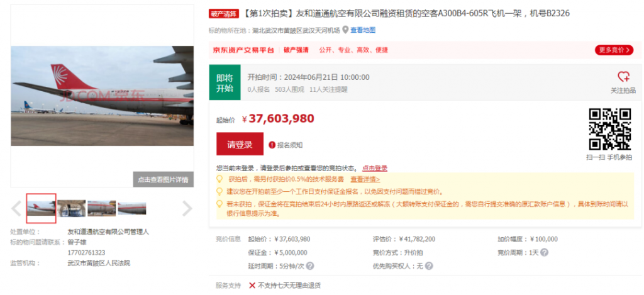
Task: Click the 加价幅度 ¥100,000 value
Action: (x=544, y=239)
